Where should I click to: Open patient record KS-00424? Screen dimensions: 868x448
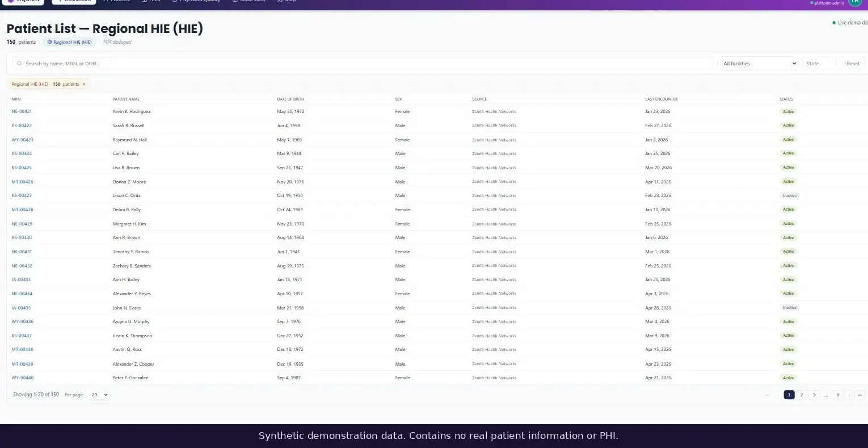tap(22, 154)
